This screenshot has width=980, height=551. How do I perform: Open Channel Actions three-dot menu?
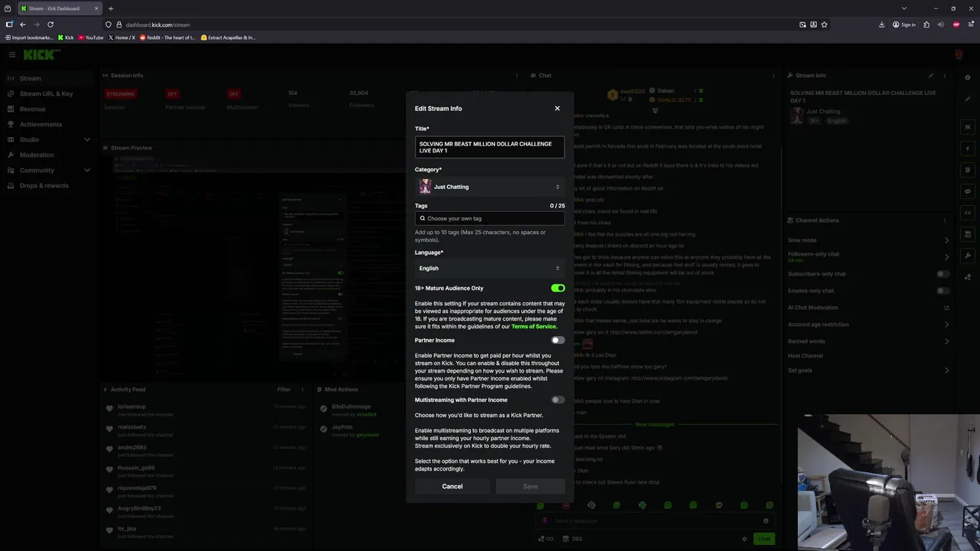click(x=945, y=220)
